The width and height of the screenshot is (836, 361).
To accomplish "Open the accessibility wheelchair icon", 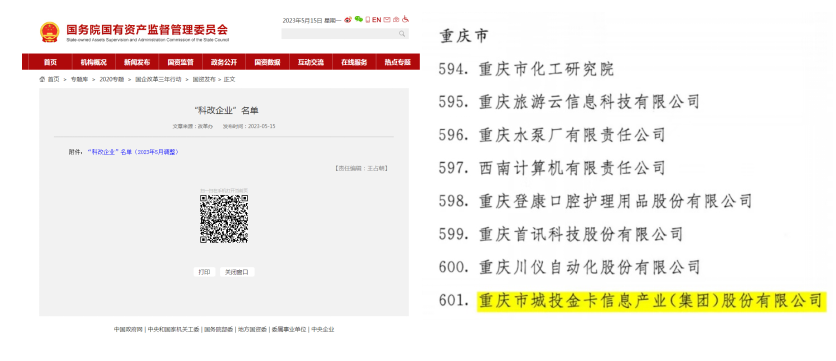I will tap(405, 19).
